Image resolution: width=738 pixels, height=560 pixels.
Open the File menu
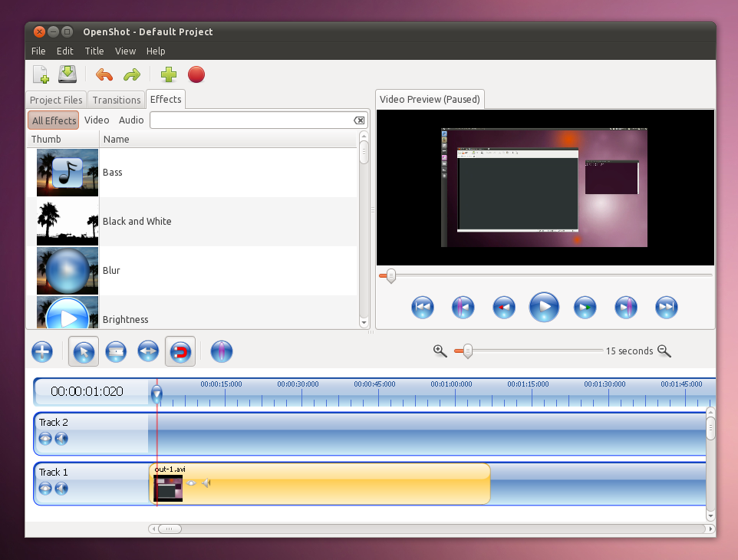(38, 51)
